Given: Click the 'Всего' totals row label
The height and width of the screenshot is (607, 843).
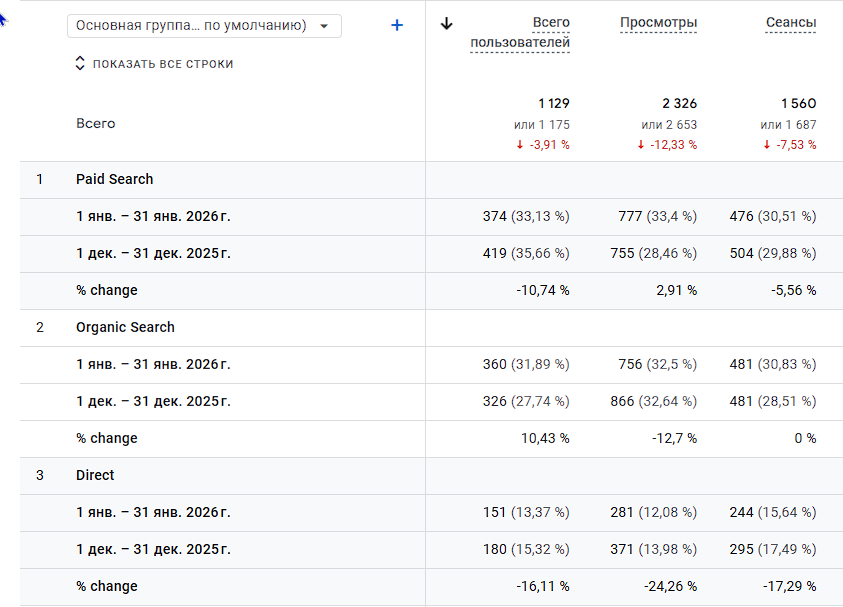Looking at the screenshot, I should [95, 124].
